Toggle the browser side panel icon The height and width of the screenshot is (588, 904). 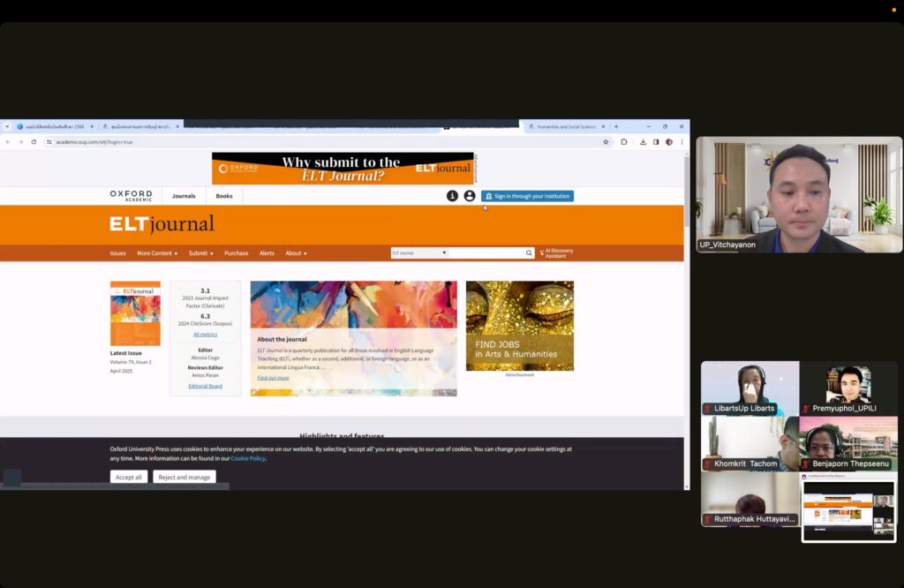coord(656,142)
